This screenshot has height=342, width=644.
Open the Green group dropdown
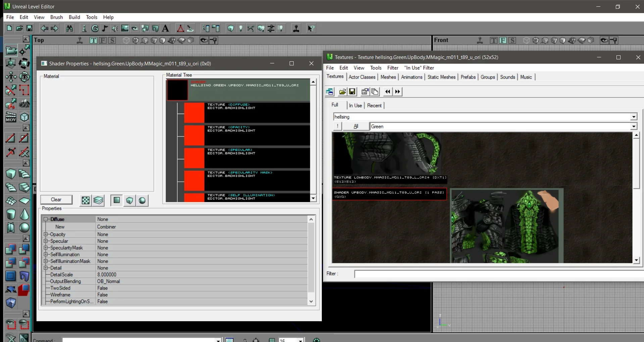[x=633, y=126]
